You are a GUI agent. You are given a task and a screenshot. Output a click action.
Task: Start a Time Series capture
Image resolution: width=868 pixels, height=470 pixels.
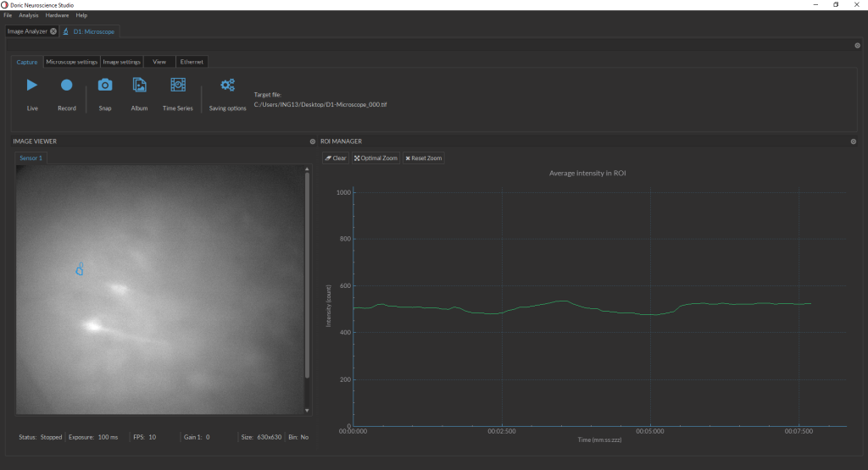tap(178, 86)
